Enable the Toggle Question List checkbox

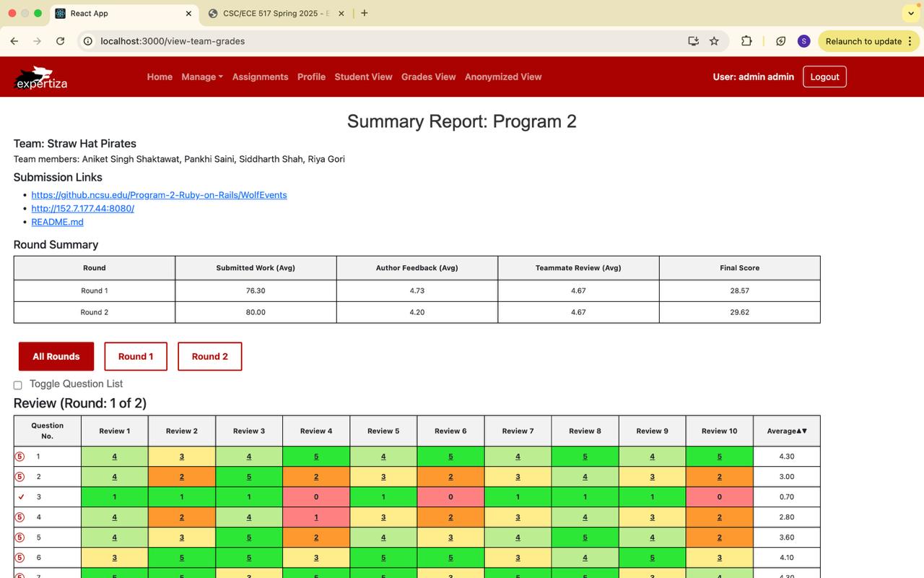18,385
